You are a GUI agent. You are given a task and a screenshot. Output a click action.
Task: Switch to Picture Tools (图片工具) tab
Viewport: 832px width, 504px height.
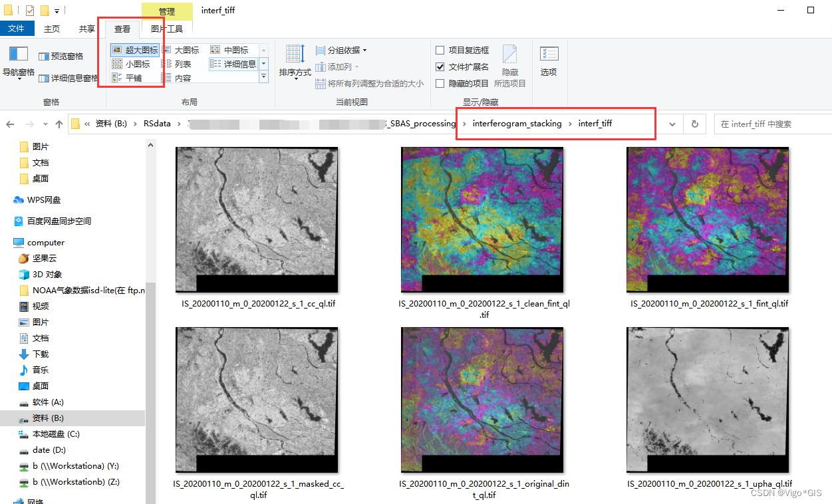(166, 29)
